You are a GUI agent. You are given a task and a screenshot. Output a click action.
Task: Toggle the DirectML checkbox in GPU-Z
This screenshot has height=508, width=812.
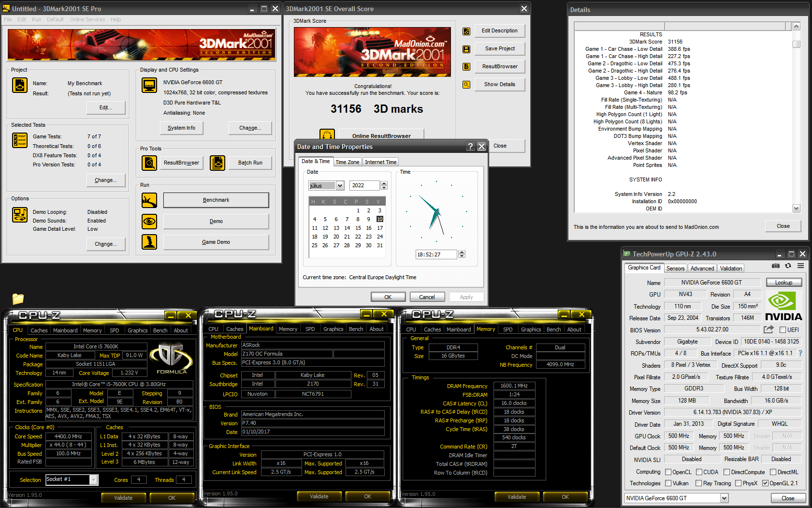[x=773, y=472]
